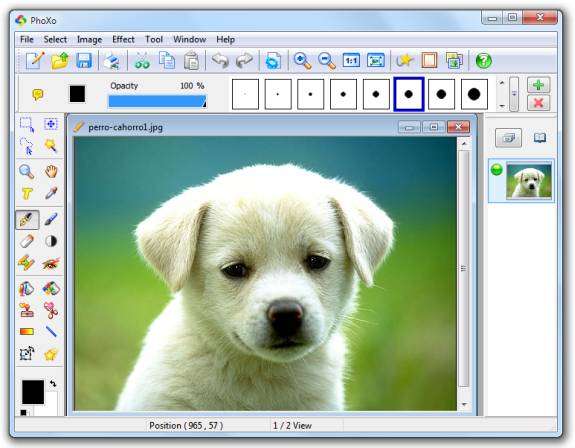Pick the foreground color black swatch
Image resolution: width=575 pixels, height=448 pixels.
tap(33, 392)
